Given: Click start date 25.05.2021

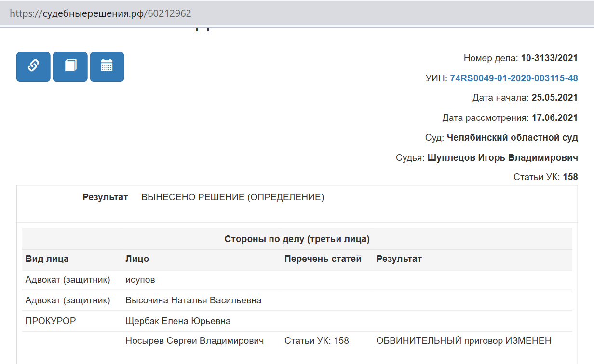Looking at the screenshot, I should pyautogui.click(x=554, y=98).
